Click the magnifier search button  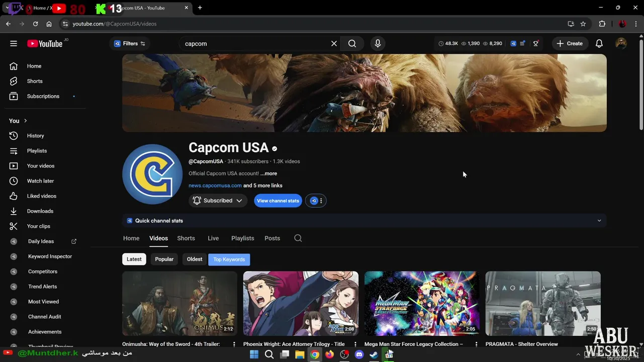(x=352, y=44)
